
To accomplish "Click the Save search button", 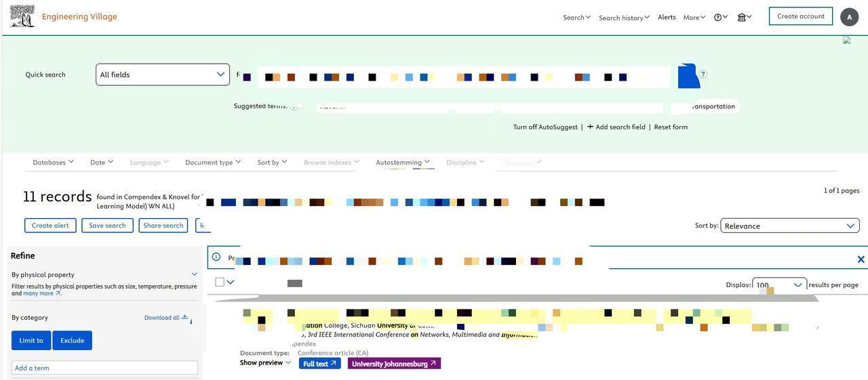I will point(107,226).
